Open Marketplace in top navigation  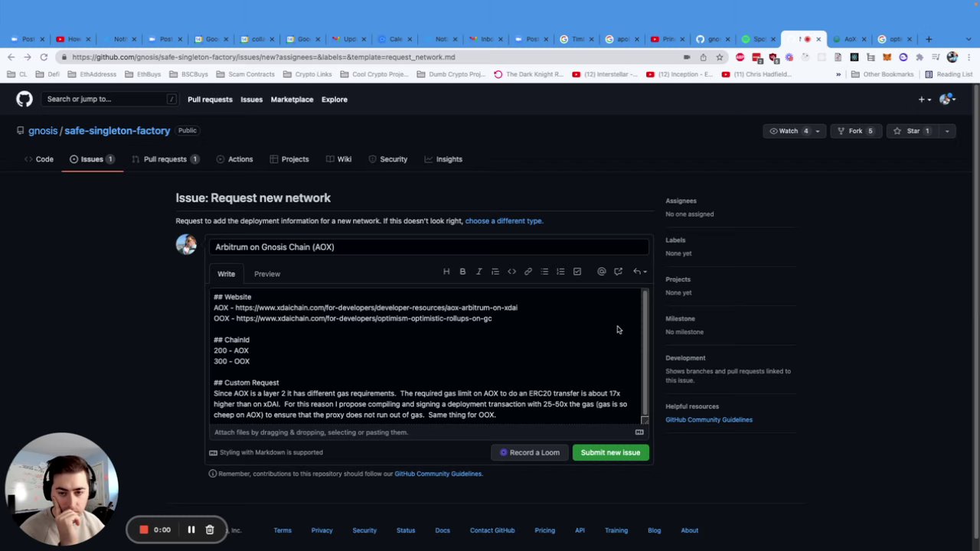292,99
